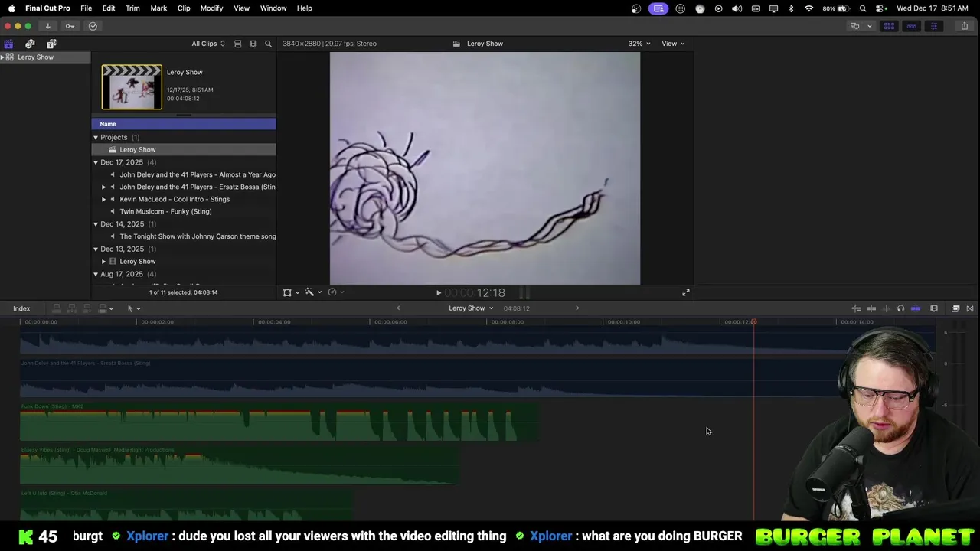Screen dimensions: 980x551
Task: Open macOS Control Center
Action: tap(880, 8)
